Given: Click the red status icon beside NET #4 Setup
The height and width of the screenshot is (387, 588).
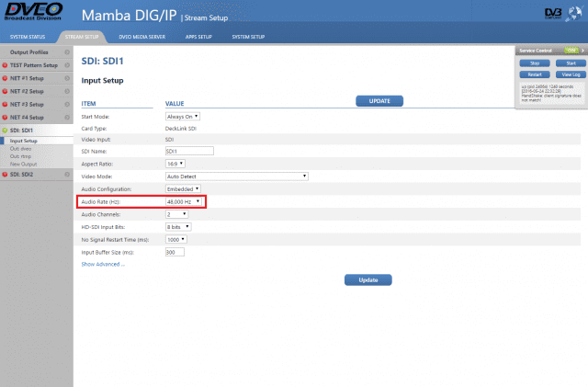Looking at the screenshot, I should coord(5,118).
